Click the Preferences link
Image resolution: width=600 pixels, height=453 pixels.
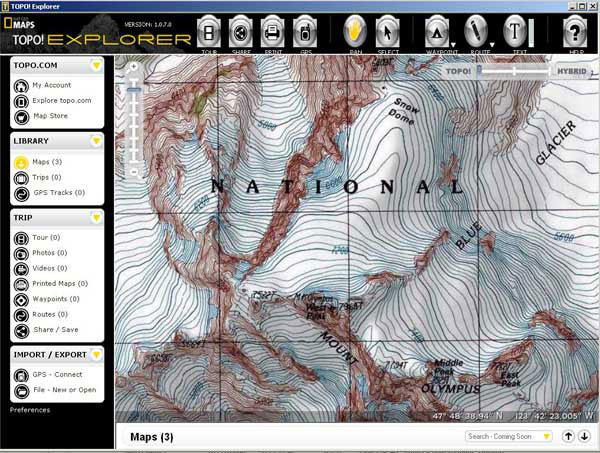(30, 410)
